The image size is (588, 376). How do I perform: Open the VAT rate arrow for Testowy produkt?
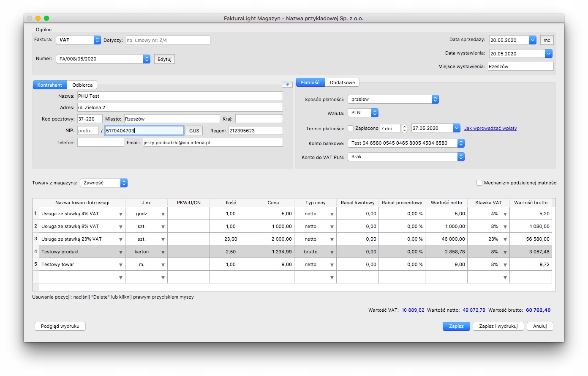pyautogui.click(x=505, y=252)
